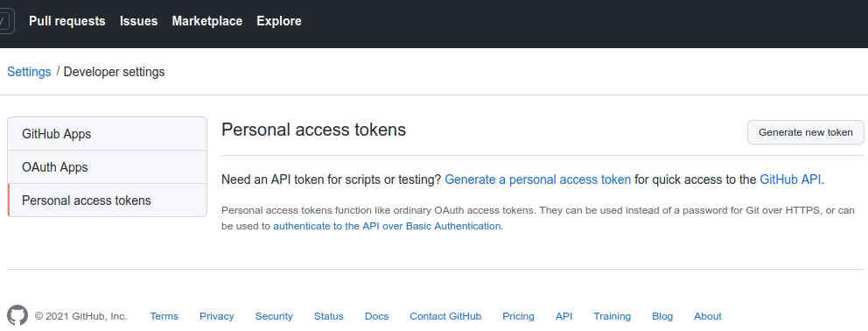Select OAuth Apps in sidebar
Image resolution: width=868 pixels, height=331 pixels.
[x=108, y=167]
